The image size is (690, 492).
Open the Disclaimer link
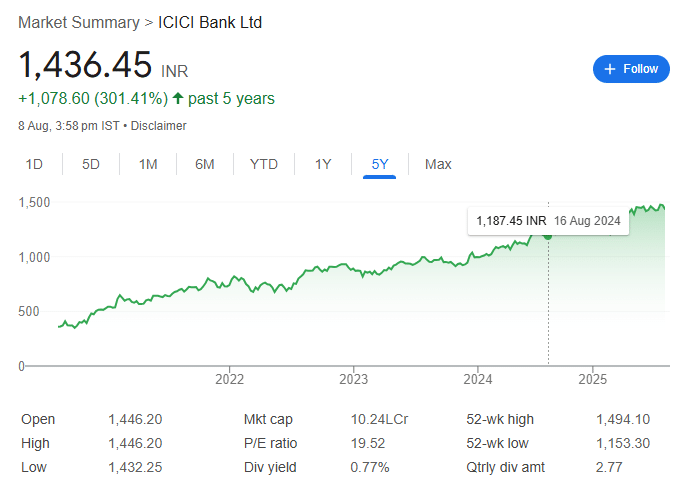coord(158,126)
